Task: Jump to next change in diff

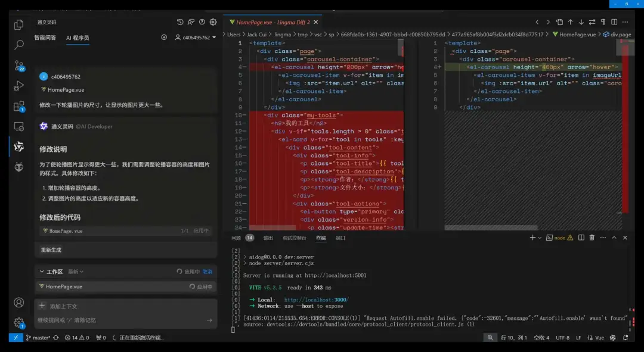Action: coord(581,22)
